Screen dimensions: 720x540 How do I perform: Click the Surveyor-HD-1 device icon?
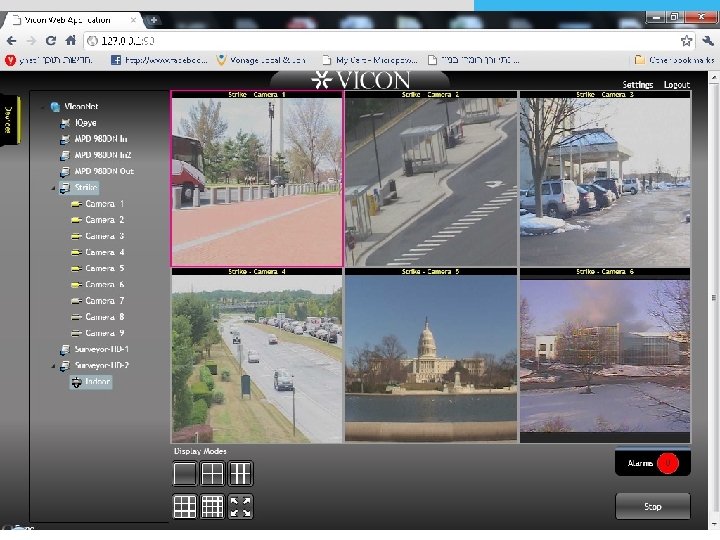65,350
